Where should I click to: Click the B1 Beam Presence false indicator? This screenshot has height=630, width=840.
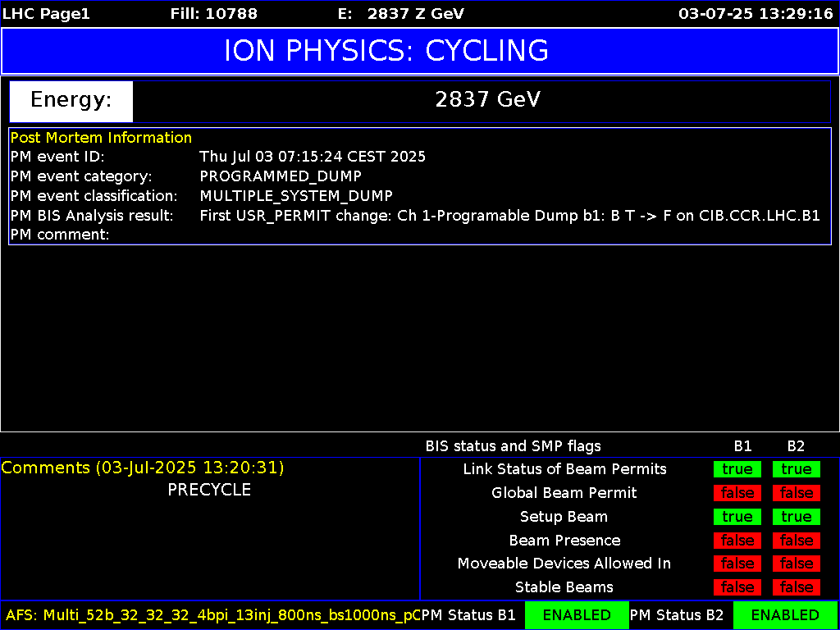737,541
